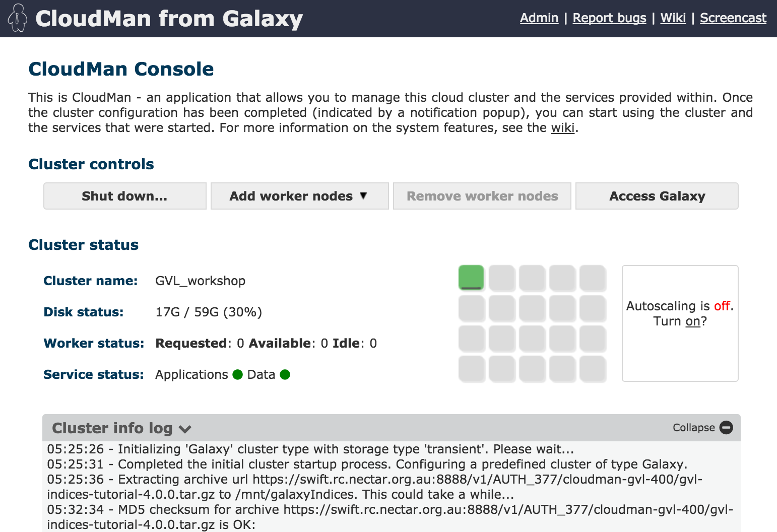The width and height of the screenshot is (777, 532).
Task: Open the Report bugs link
Action: coord(609,18)
